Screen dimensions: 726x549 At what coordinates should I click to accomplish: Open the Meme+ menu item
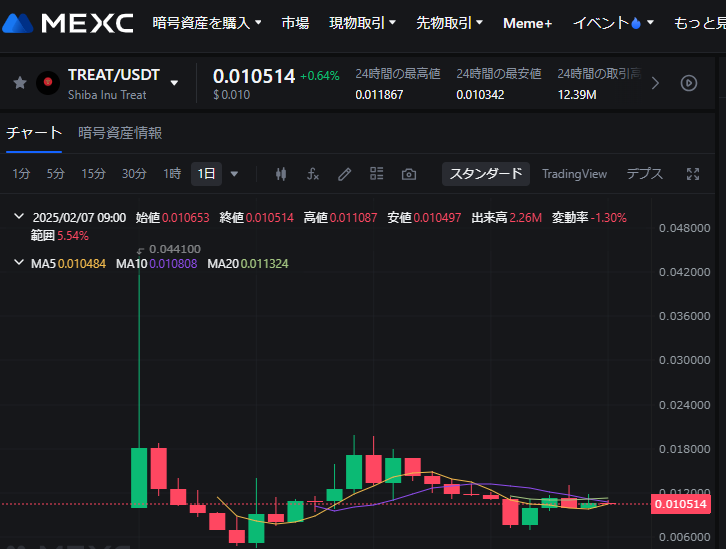pyautogui.click(x=527, y=23)
